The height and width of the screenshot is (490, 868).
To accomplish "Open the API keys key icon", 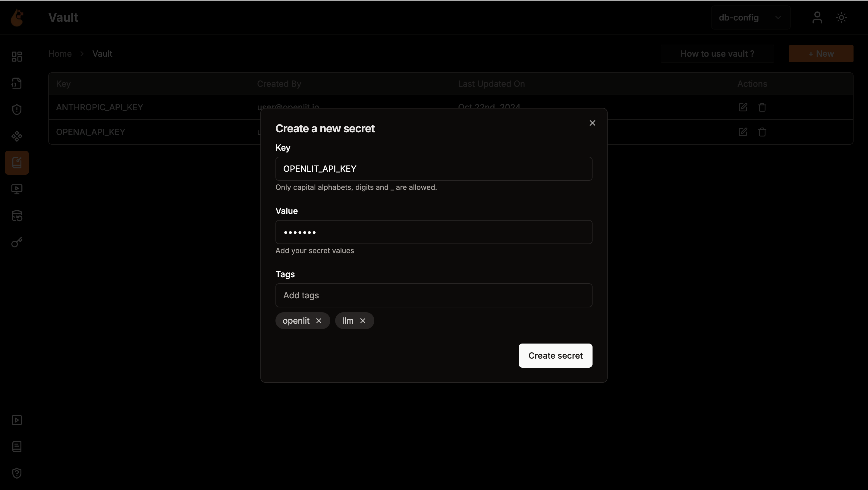I will pos(17,242).
